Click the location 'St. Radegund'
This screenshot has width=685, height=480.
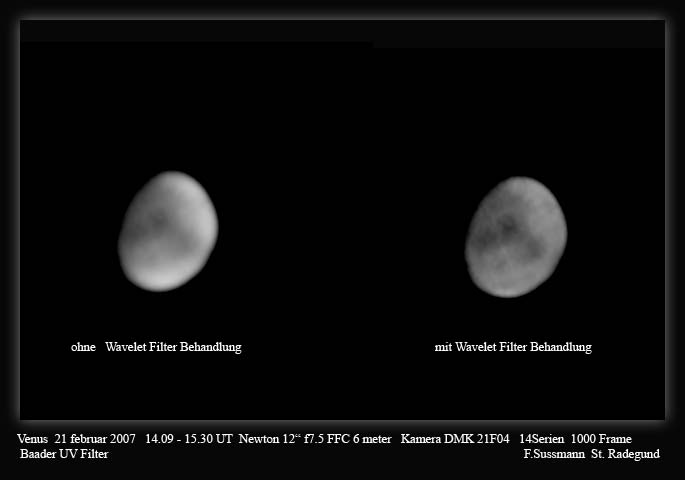click(x=626, y=454)
